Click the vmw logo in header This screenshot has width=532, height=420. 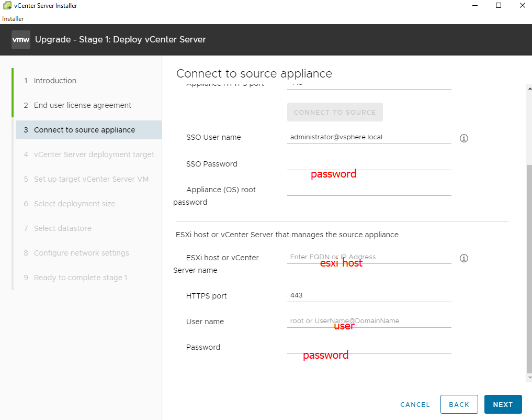(x=21, y=40)
